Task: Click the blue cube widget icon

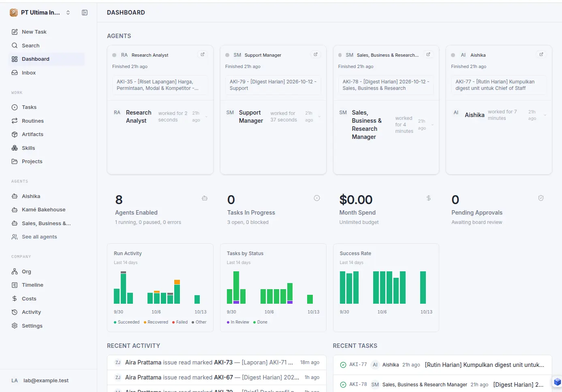Action: (558, 382)
